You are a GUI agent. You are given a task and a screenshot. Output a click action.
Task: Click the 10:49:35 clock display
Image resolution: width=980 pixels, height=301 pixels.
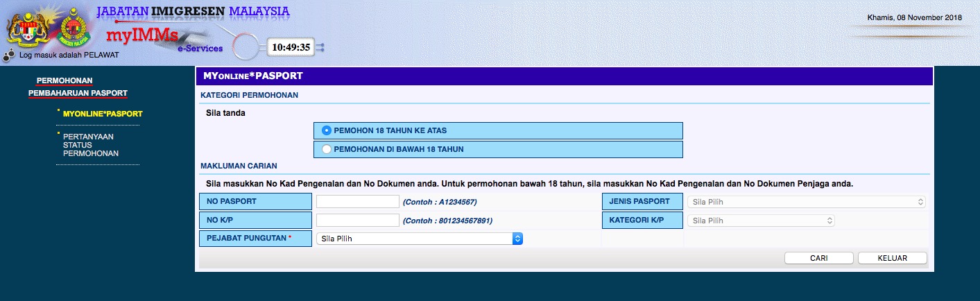point(291,47)
